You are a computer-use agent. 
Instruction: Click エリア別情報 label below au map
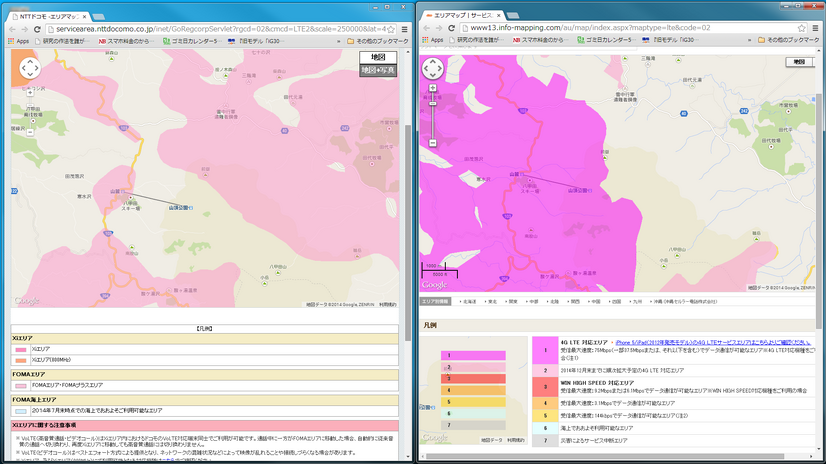pos(435,302)
